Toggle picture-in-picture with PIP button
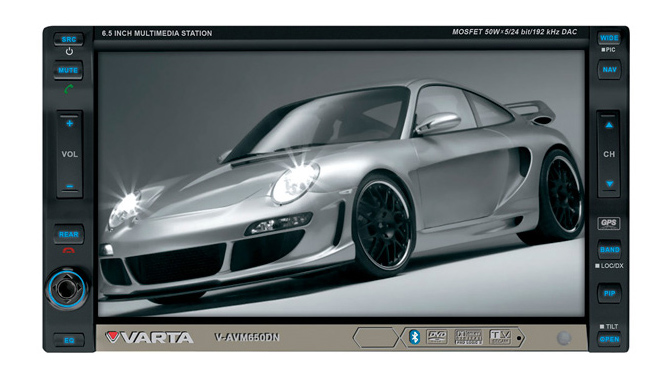Viewport: 669px width, 373px height. [x=609, y=293]
